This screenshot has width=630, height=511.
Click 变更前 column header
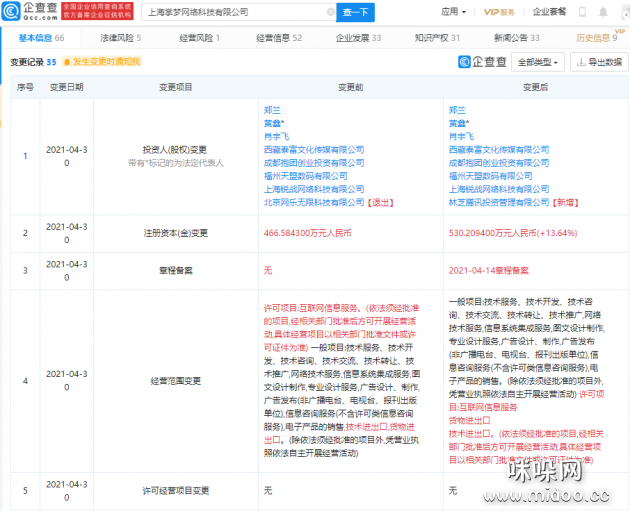[x=351, y=87]
